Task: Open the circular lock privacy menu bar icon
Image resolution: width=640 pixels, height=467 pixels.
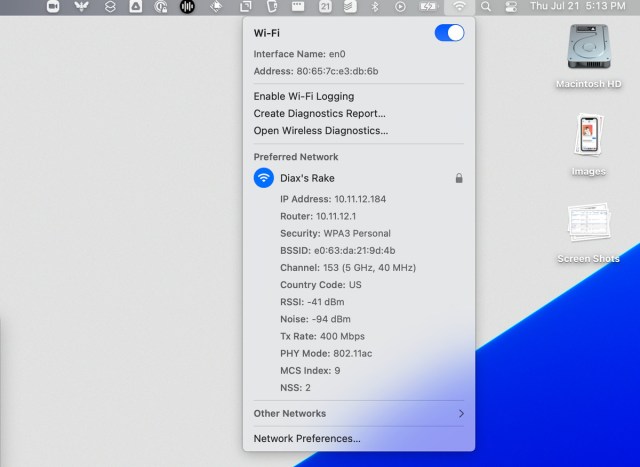Action: [x=161, y=6]
